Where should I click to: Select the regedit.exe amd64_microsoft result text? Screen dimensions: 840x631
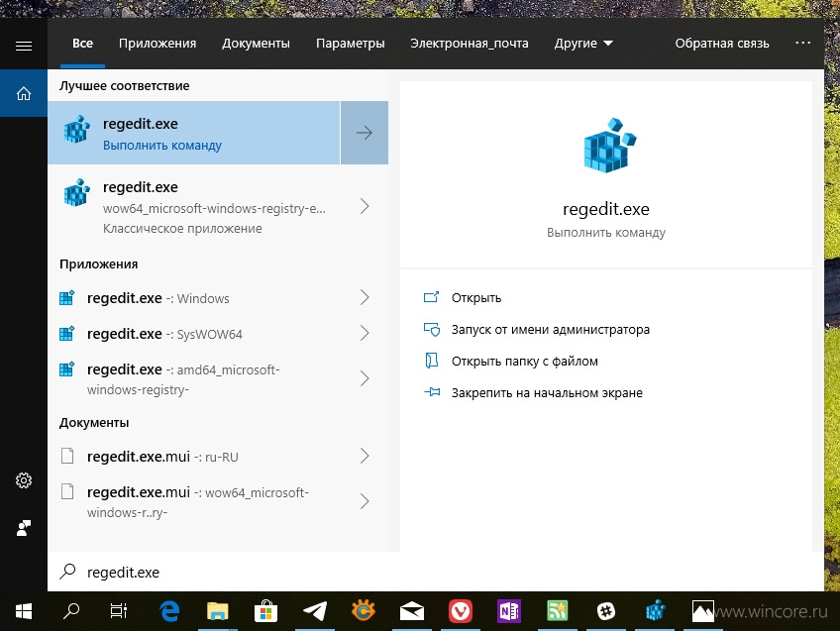click(x=183, y=379)
